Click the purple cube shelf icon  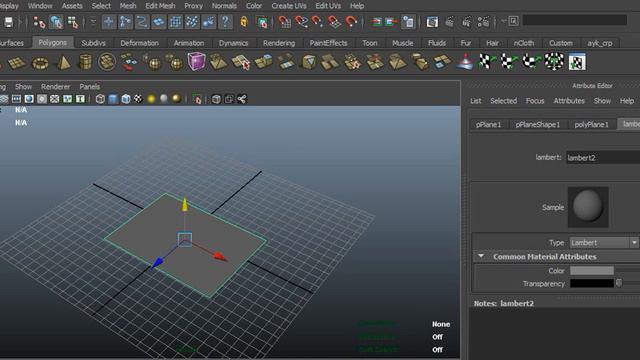[x=196, y=61]
